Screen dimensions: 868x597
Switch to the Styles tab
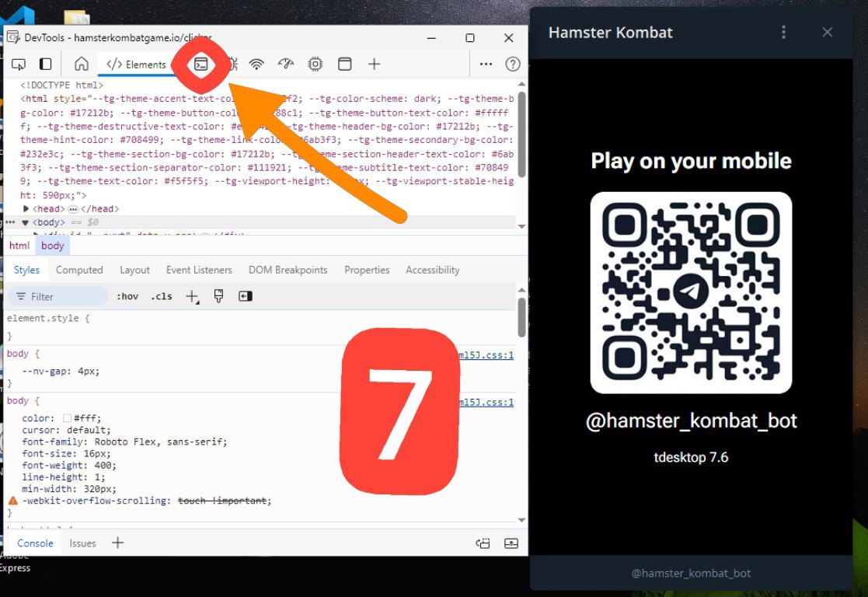(26, 270)
